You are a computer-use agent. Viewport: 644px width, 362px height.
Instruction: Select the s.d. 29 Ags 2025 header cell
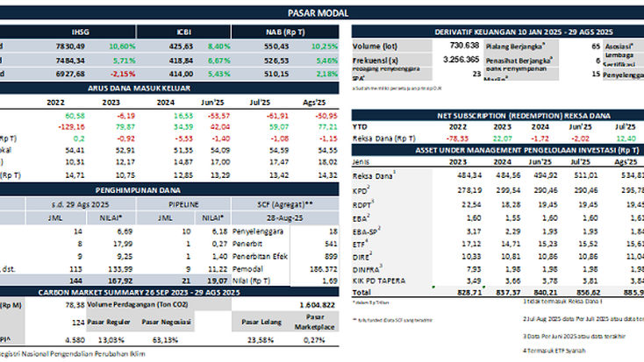tap(81, 204)
